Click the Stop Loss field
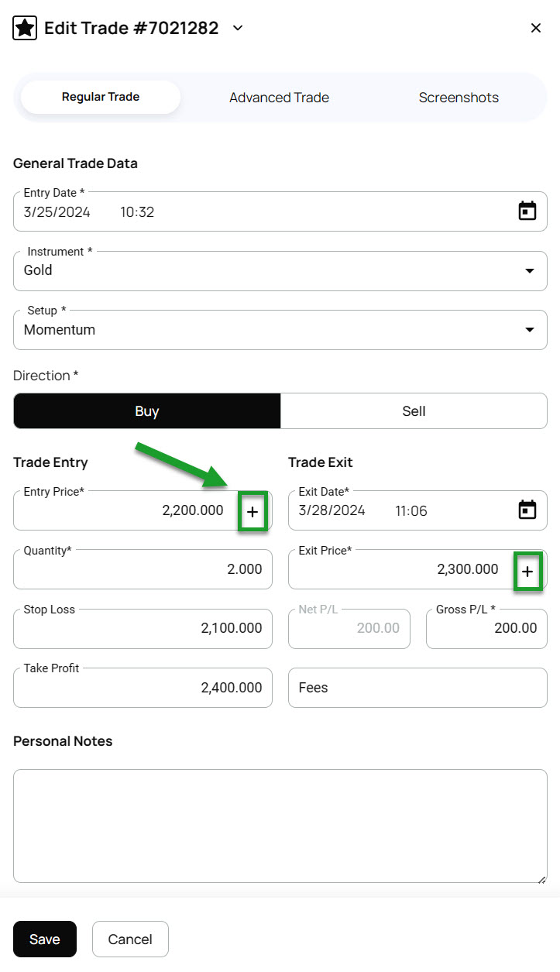The image size is (560, 972). pyautogui.click(x=143, y=629)
